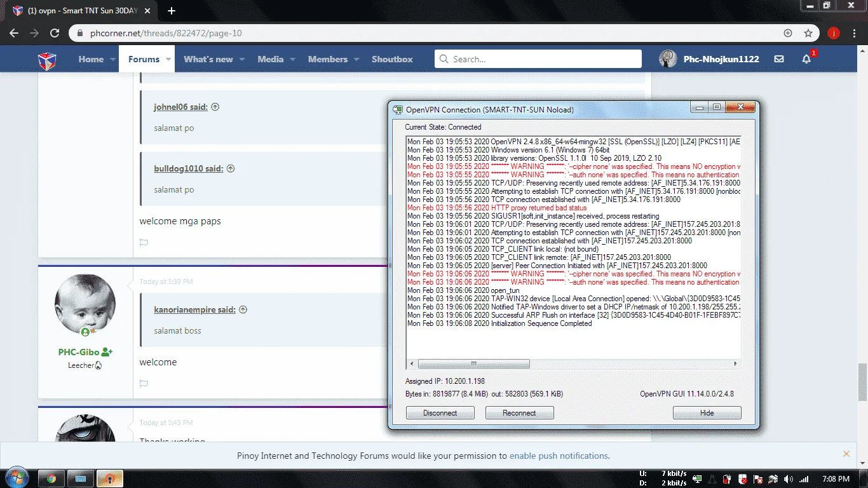
Task: Click the phcorner site logo
Action: click(x=47, y=60)
